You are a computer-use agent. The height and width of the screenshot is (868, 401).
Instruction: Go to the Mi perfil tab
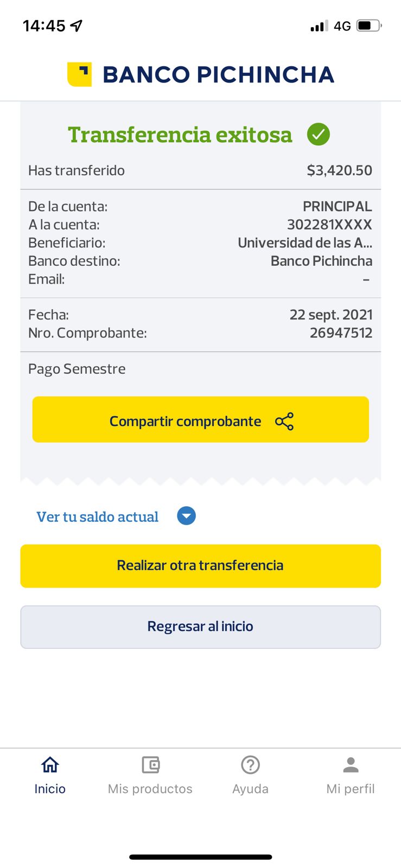pos(351,788)
